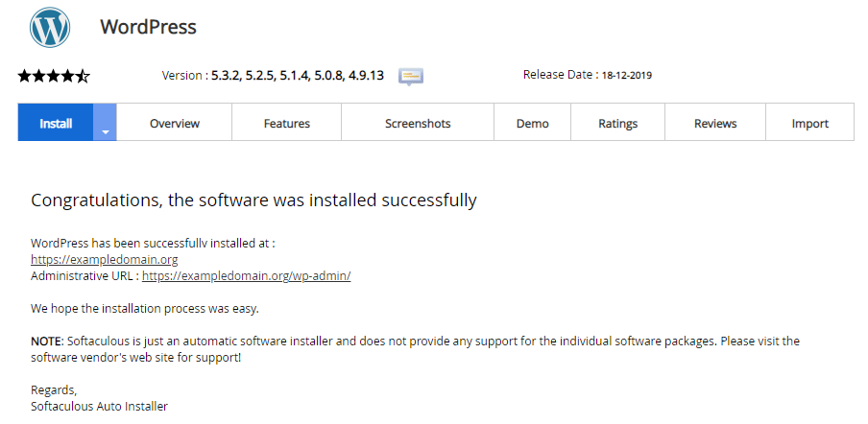The image size is (868, 424).
Task: Switch to the Overview tab
Action: [175, 122]
